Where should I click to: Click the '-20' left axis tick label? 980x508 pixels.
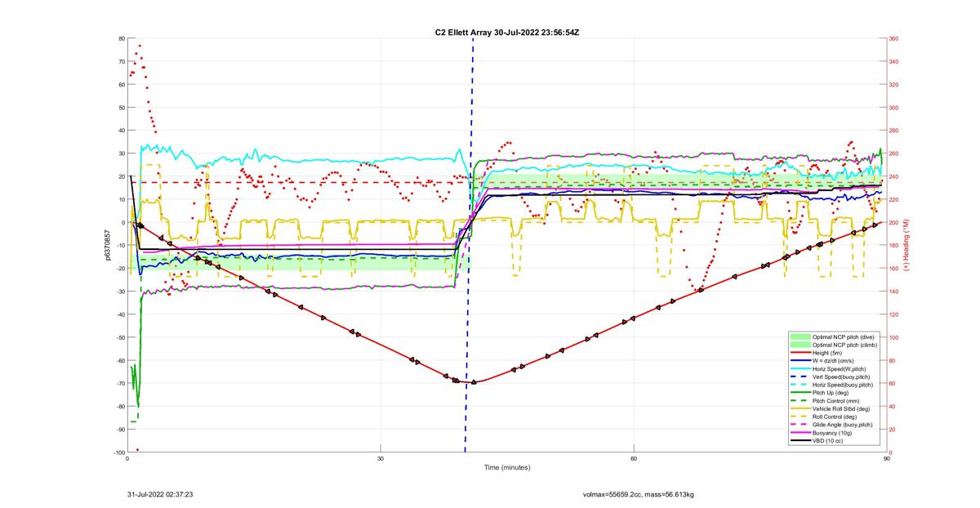click(x=119, y=268)
